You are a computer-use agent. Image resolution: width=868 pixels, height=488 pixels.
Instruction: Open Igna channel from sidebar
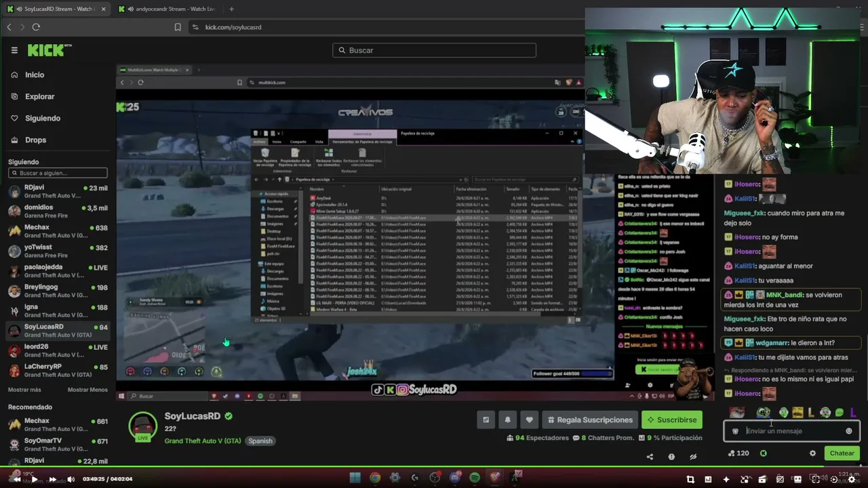tap(58, 311)
